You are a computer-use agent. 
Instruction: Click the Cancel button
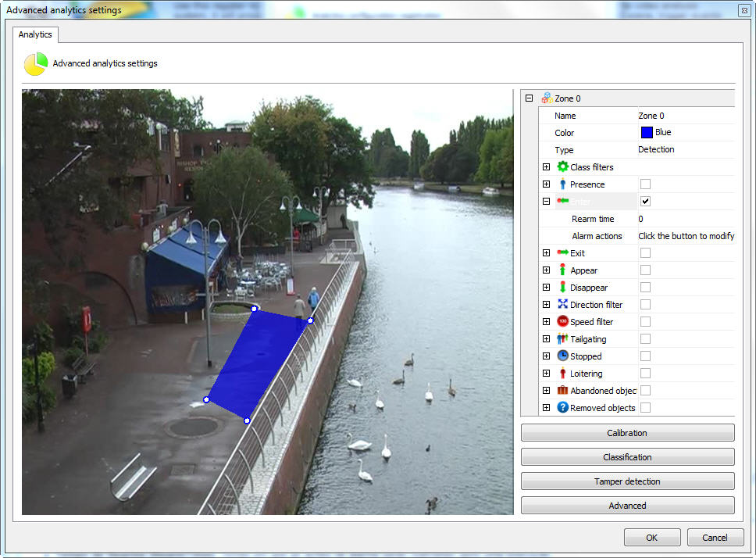coord(715,537)
